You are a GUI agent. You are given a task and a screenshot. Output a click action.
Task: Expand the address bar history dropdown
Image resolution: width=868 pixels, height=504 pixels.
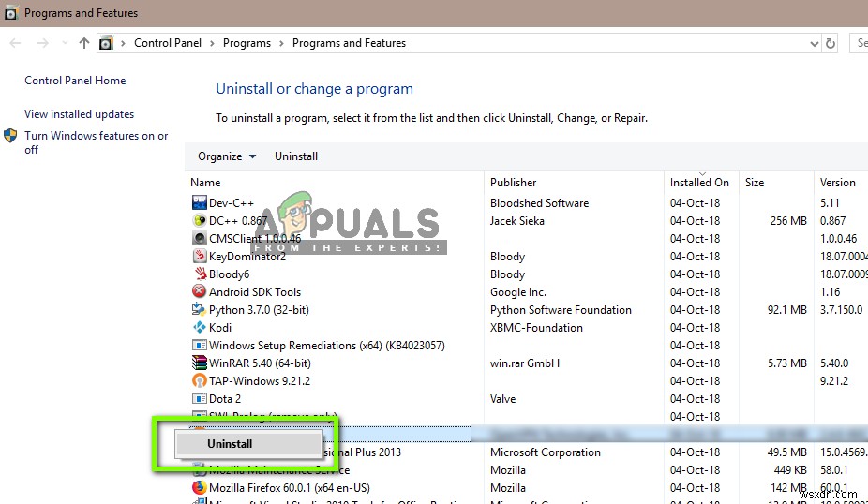pos(815,43)
